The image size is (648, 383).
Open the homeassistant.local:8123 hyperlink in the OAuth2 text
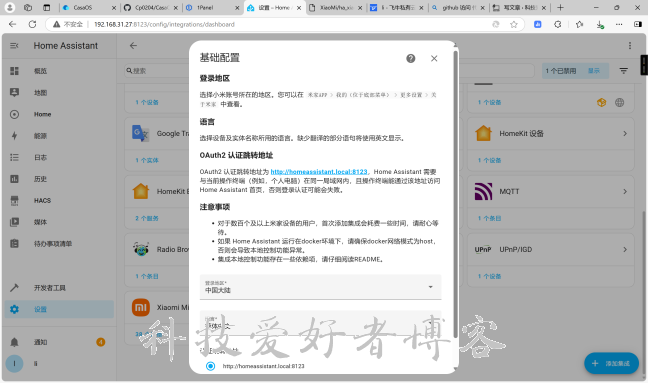coord(319,171)
